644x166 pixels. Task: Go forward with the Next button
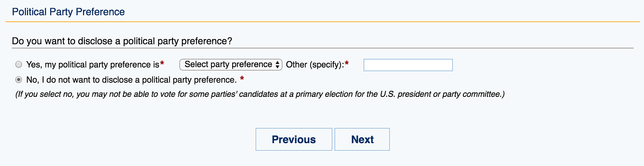point(362,139)
